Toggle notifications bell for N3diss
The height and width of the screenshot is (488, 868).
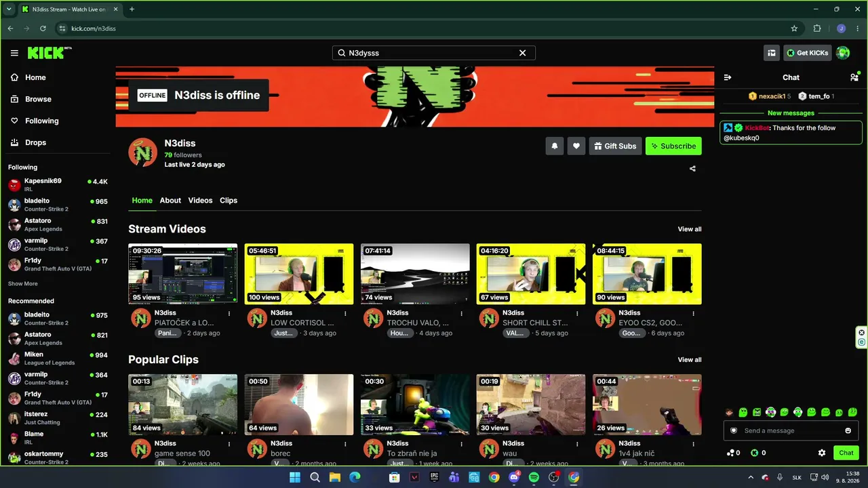point(555,146)
